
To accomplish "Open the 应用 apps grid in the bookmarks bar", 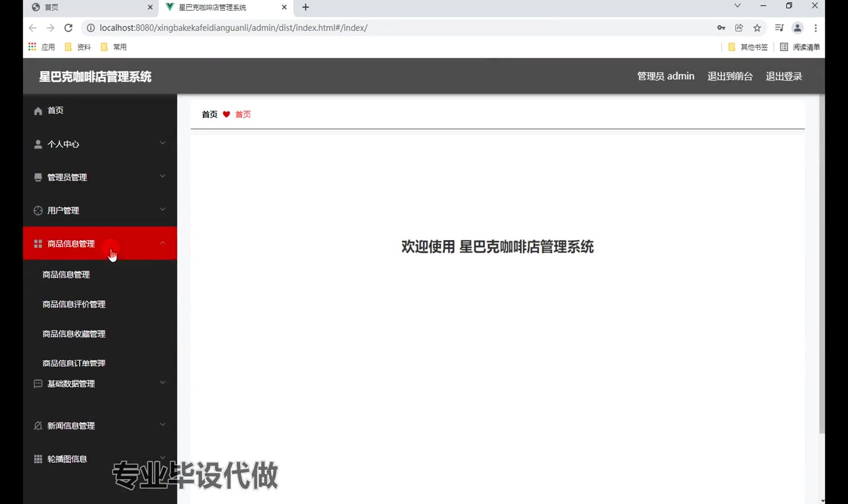I will pos(42,47).
